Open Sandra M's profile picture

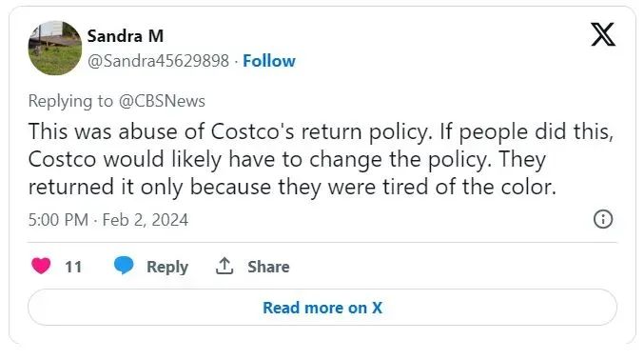click(55, 49)
